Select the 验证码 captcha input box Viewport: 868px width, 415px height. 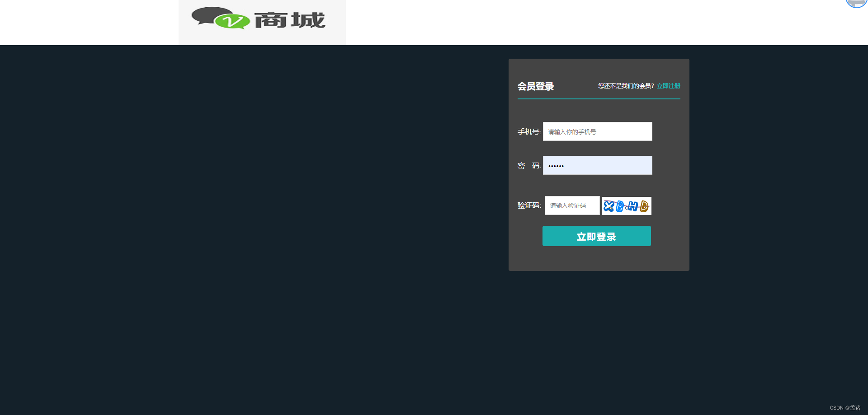(571, 205)
